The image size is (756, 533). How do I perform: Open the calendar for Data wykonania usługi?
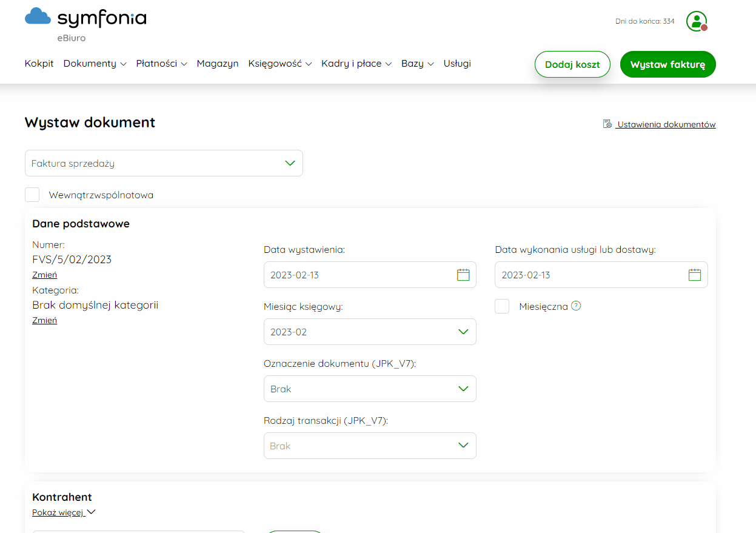coord(695,275)
